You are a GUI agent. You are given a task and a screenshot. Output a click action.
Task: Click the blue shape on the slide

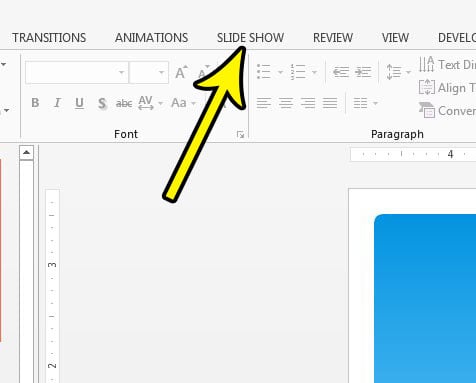425,298
